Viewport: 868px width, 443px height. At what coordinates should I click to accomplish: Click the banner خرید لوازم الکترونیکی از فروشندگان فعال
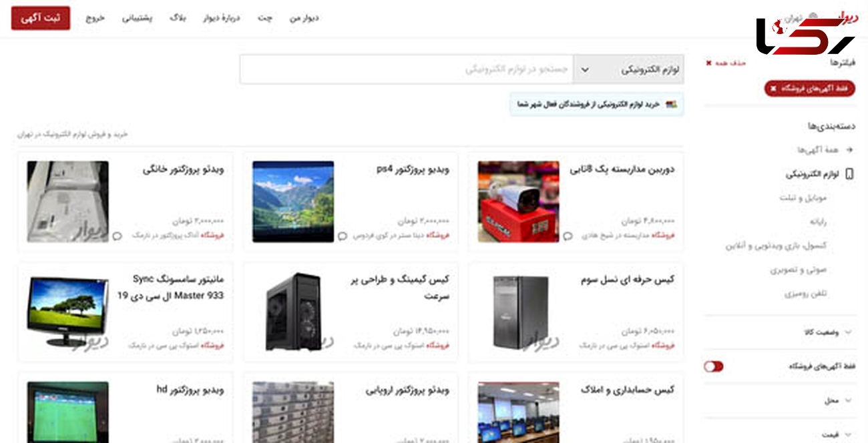597,104
